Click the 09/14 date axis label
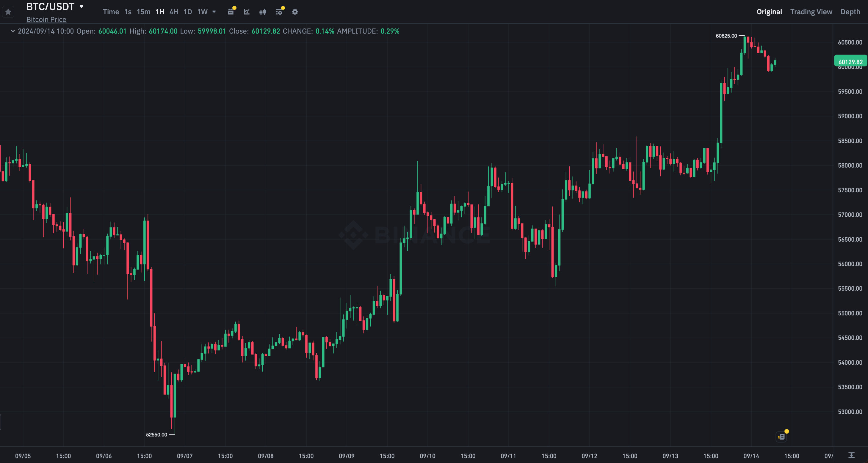The width and height of the screenshot is (868, 463). 751,456
